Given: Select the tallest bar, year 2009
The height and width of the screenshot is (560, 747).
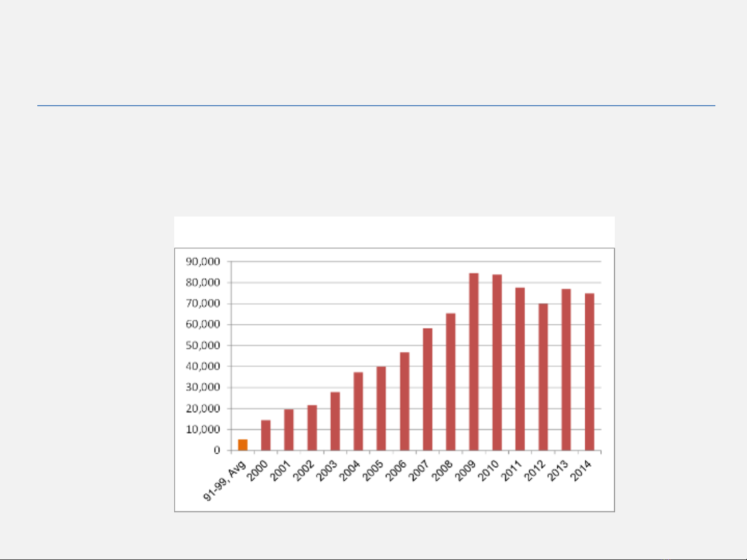Looking at the screenshot, I should [x=474, y=362].
